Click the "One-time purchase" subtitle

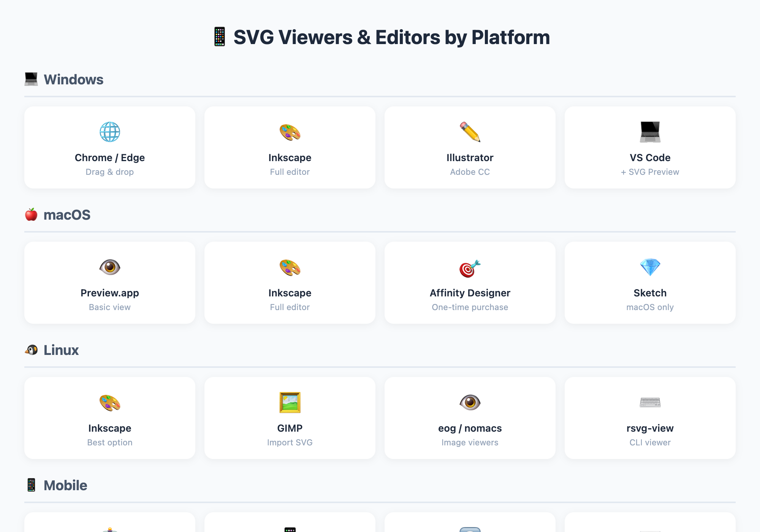[x=470, y=307]
